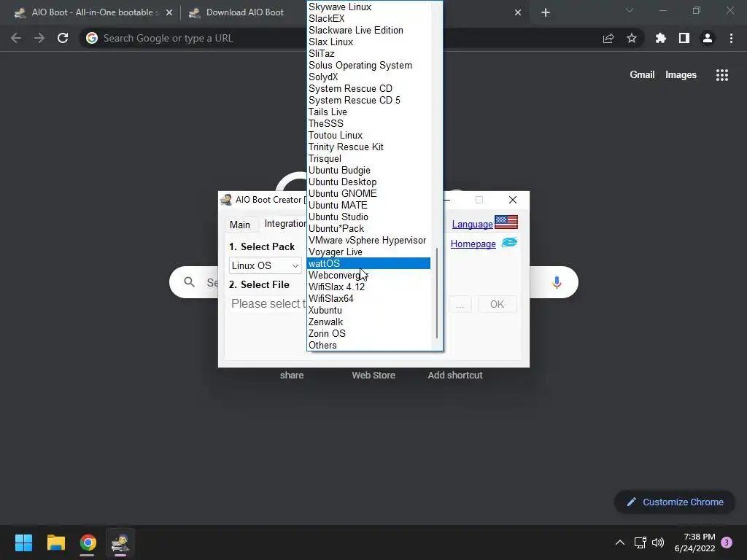Open Google Images link
Screen dimensions: 747x560
click(x=681, y=75)
